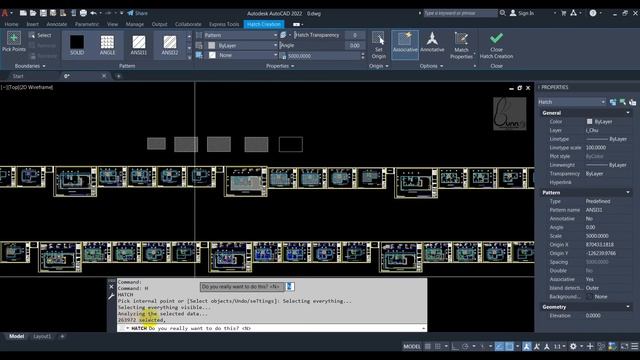Image resolution: width=640 pixels, height=360 pixels.
Task: Click the Workspace switching gear icon
Action: tap(573, 347)
